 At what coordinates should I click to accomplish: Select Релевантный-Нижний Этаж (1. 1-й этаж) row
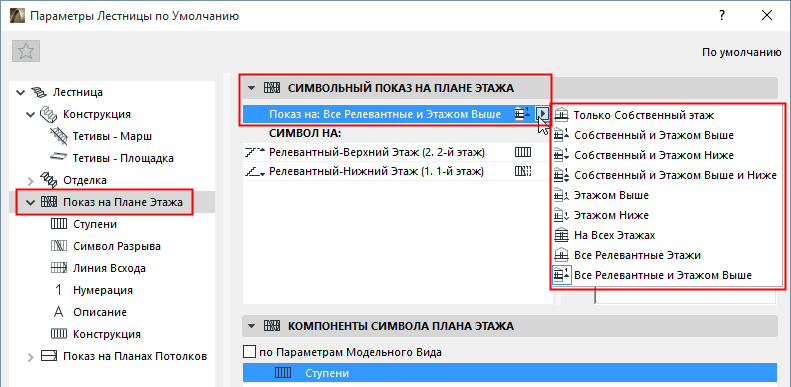[x=398, y=172]
